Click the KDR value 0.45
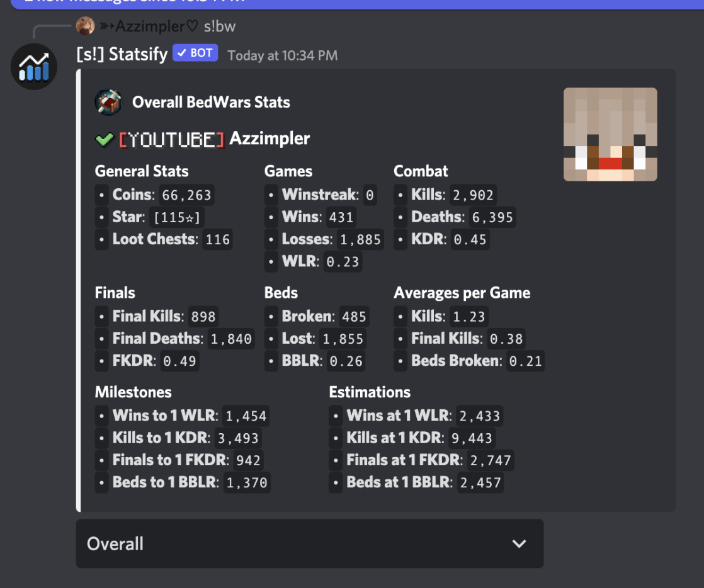 [470, 240]
